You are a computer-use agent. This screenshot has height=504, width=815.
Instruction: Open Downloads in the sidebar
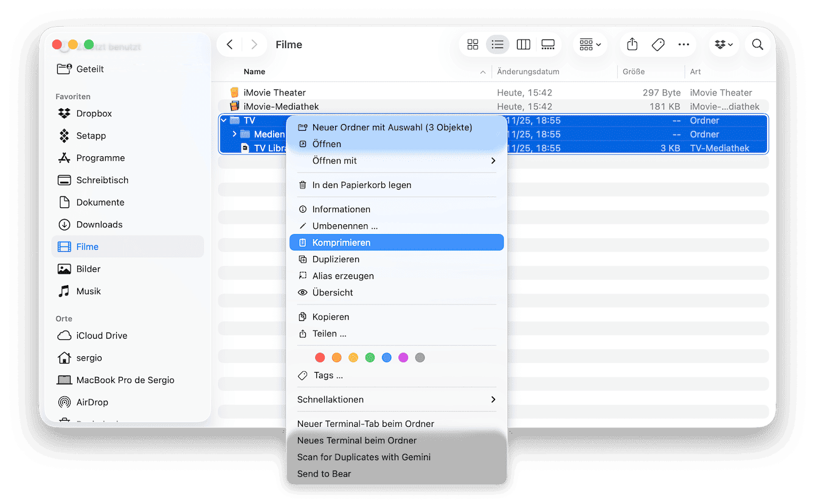[99, 224]
